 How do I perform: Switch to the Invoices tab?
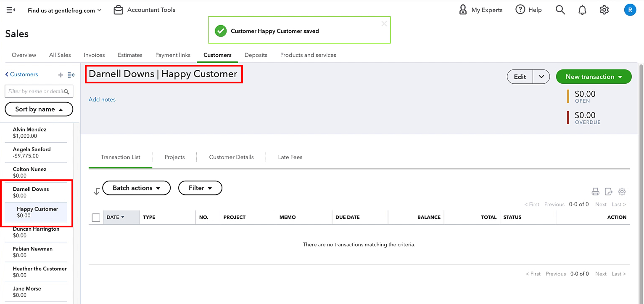pyautogui.click(x=94, y=55)
